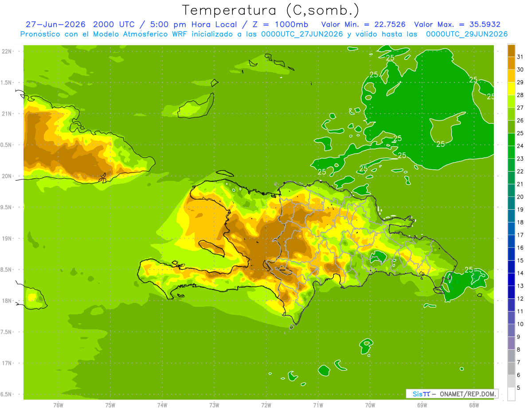Click the '70W' longitude axis label

[370, 405]
